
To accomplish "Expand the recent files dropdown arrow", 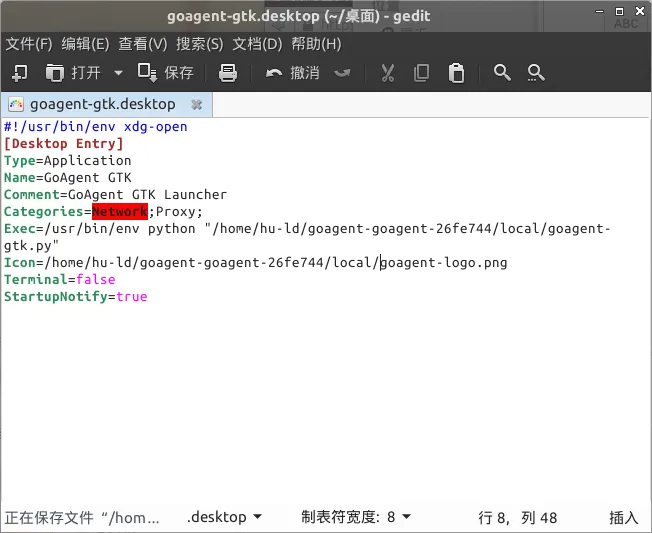I will (x=119, y=73).
